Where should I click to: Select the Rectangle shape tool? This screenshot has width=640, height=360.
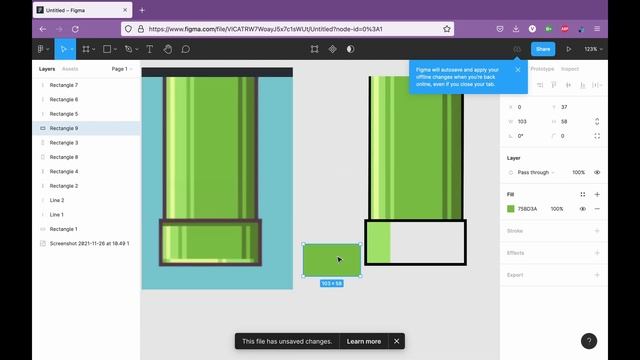tap(107, 49)
